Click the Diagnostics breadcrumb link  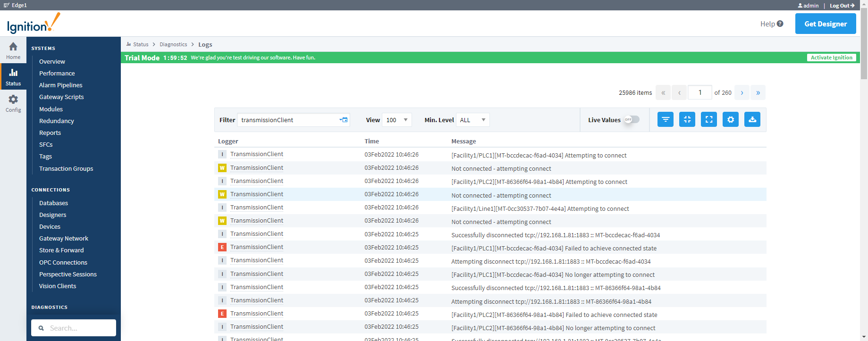click(173, 44)
